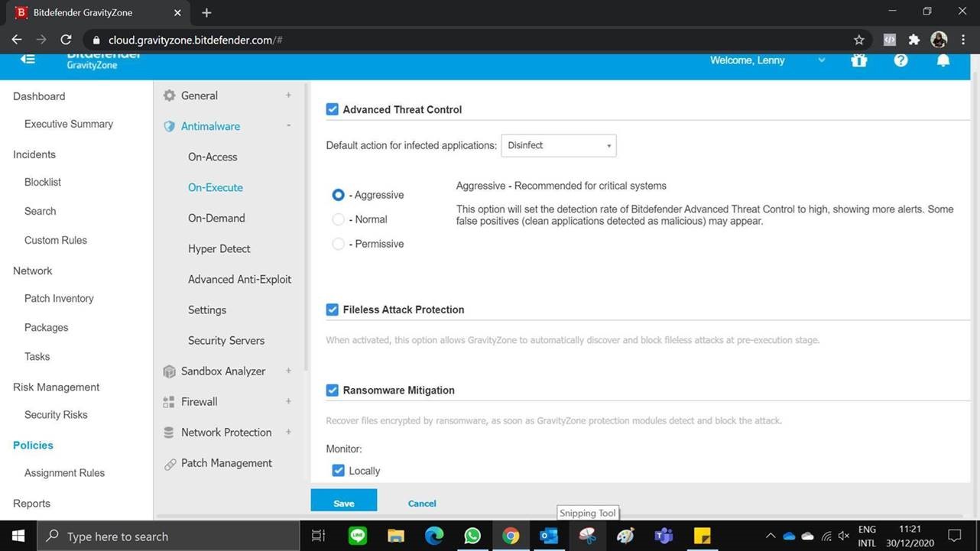Click the Cancel link
The height and width of the screenshot is (551, 980).
click(422, 503)
